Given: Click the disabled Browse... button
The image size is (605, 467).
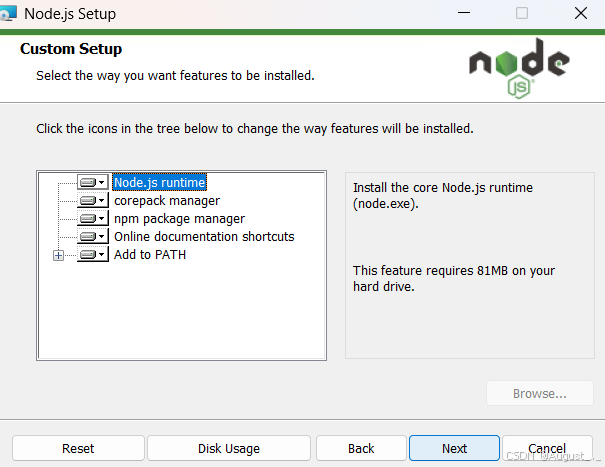Looking at the screenshot, I should pyautogui.click(x=540, y=393).
